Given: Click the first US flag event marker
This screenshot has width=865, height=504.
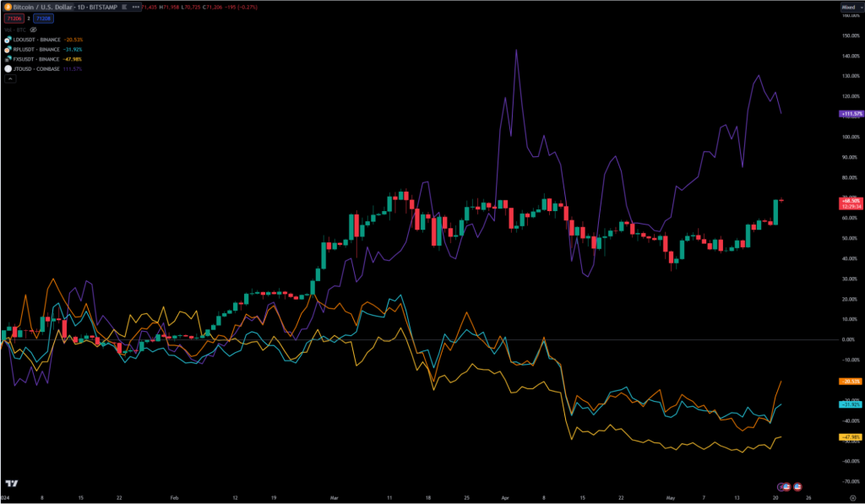Looking at the screenshot, I should tap(786, 487).
